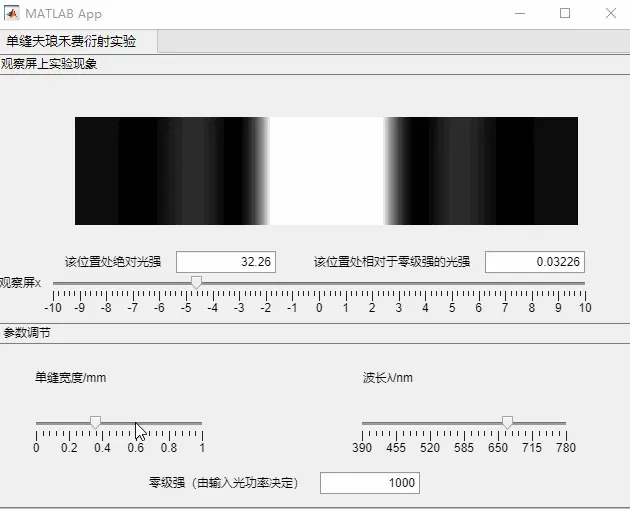The width and height of the screenshot is (630, 509).
Task: Click the 单缝宽度/mm slider thumb
Action: click(95, 422)
